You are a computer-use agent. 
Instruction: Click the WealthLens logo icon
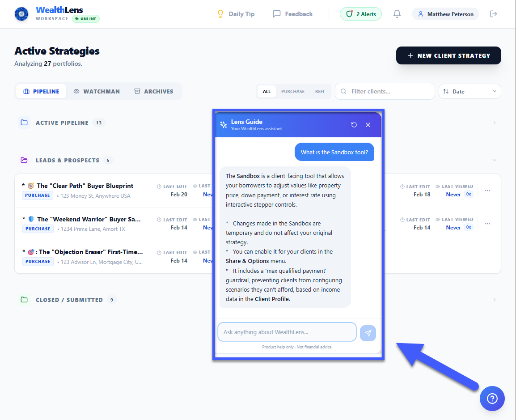pyautogui.click(x=21, y=14)
